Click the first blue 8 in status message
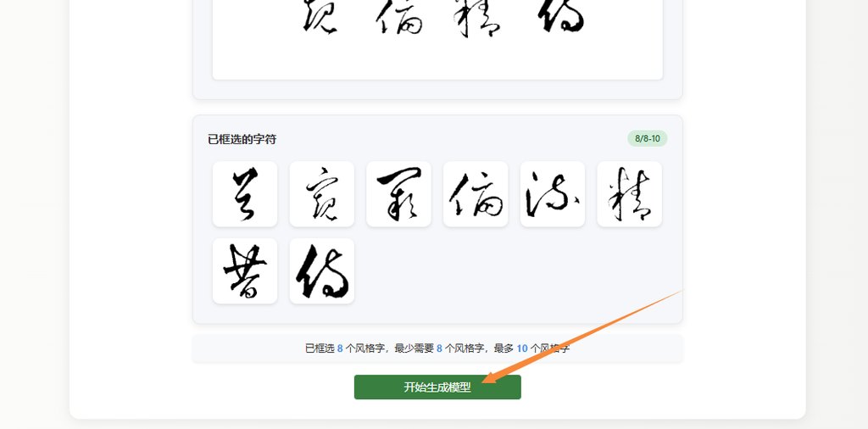Image resolution: width=868 pixels, height=429 pixels. pos(340,348)
